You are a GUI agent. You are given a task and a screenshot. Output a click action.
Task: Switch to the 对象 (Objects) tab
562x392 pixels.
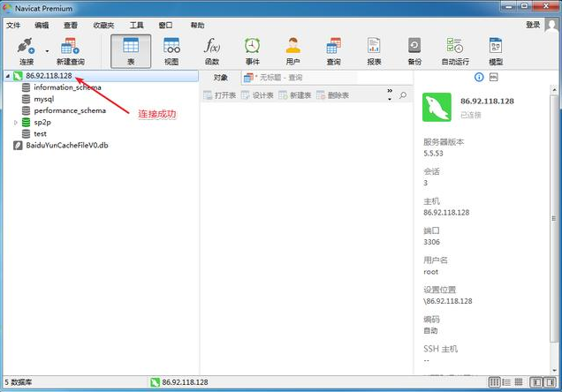click(x=220, y=78)
